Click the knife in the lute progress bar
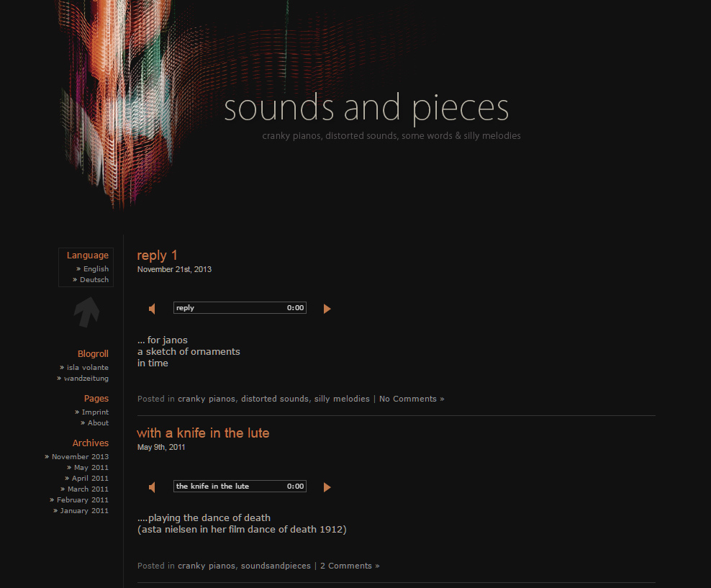Viewport: 711px width, 588px height. (240, 487)
